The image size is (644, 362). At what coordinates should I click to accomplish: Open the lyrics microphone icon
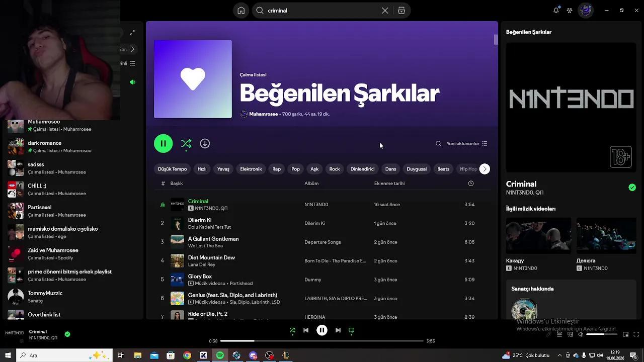[x=549, y=334]
